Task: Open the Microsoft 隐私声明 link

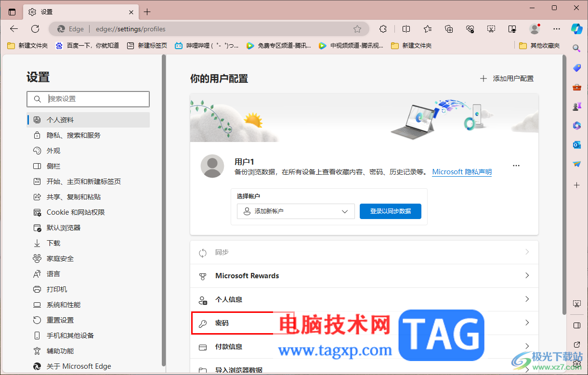Action: (461, 171)
